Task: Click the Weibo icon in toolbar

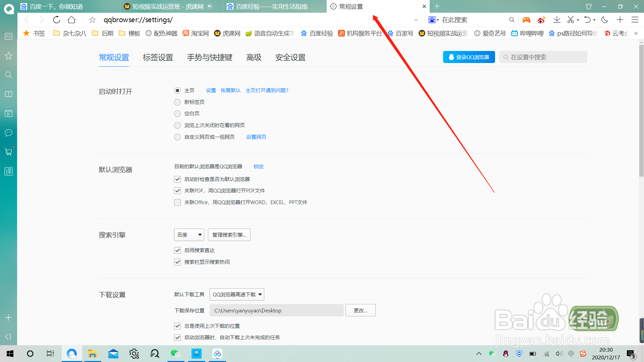Action: [x=541, y=20]
